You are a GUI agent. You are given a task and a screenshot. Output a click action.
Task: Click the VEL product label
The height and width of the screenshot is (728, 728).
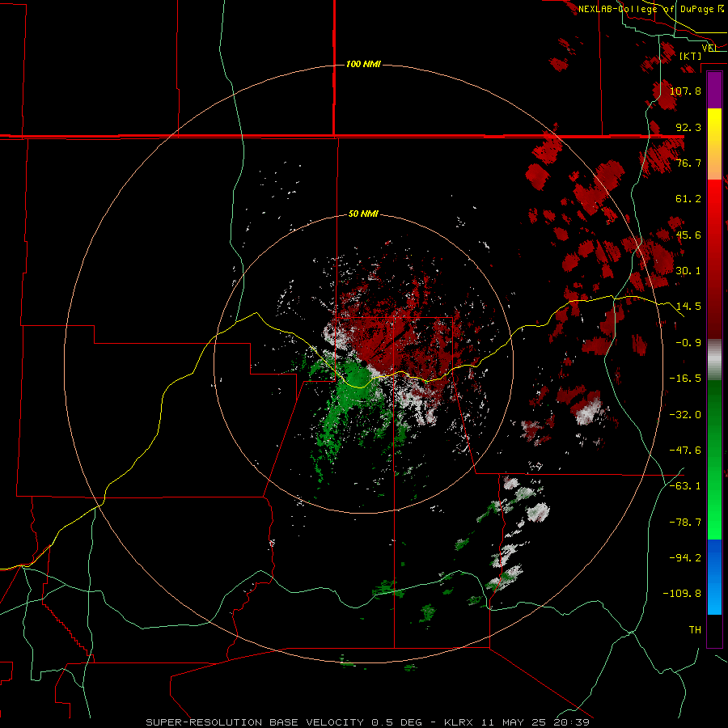tap(709, 48)
